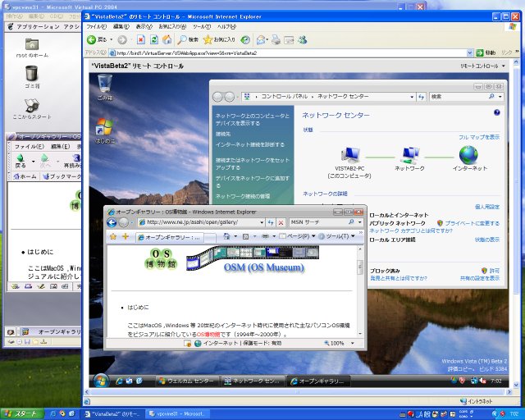The width and height of the screenshot is (525, 420).
Task: Click help question mark in Network Center
Action: pos(497,112)
